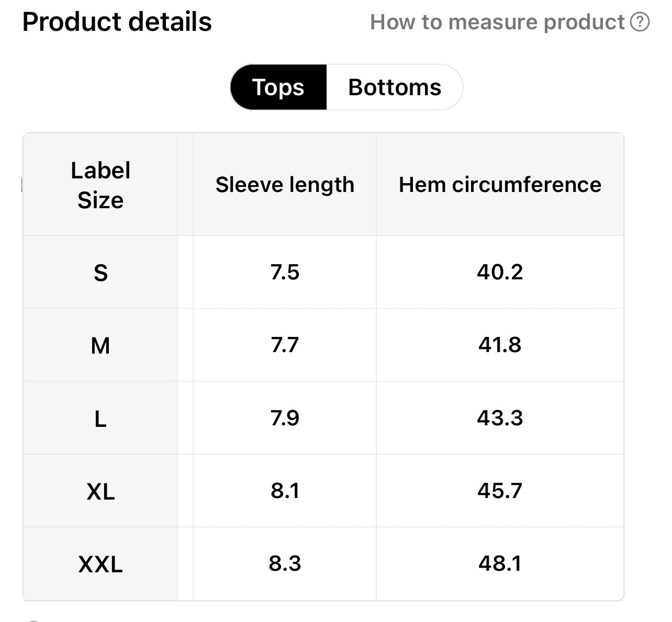Click the 8.1 sleeve length cell

pos(285,491)
